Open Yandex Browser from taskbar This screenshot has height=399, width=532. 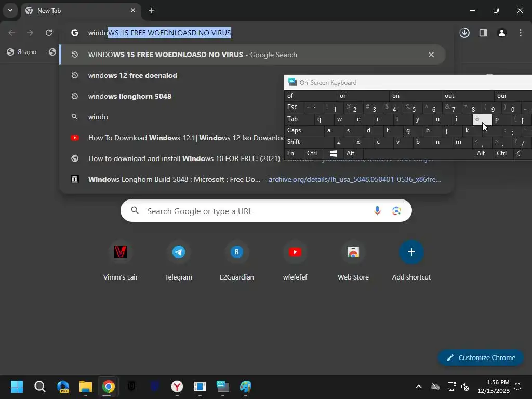[177, 387]
